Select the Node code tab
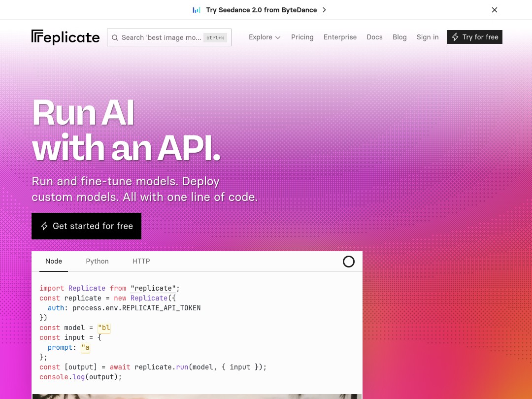The height and width of the screenshot is (399, 532). 54,261
